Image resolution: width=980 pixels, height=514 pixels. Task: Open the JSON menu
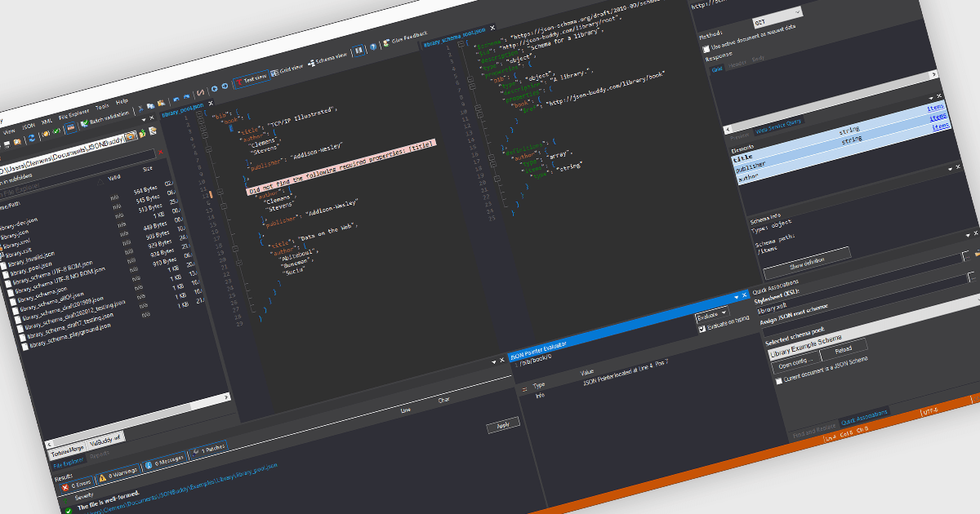(x=29, y=126)
